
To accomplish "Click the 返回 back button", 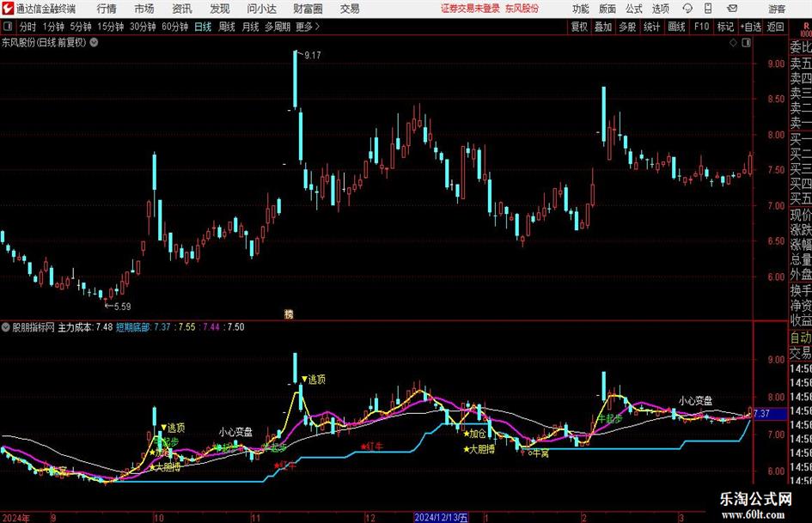I will (x=775, y=27).
